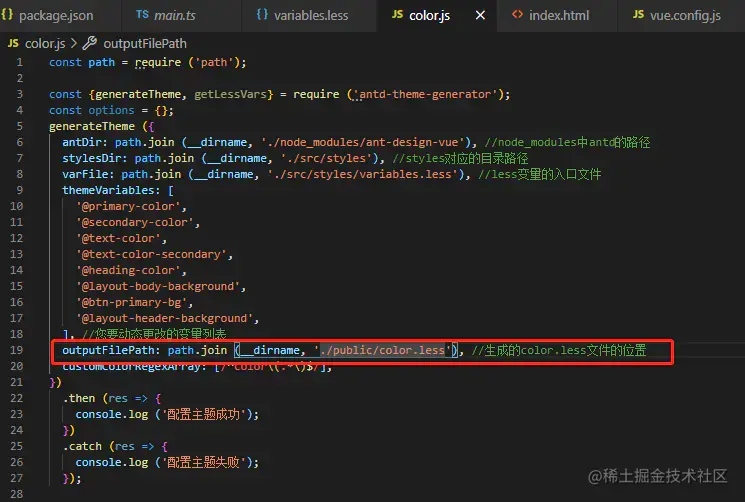745x502 pixels.
Task: Click the braces icon on package.json tab
Action: [x=7, y=14]
